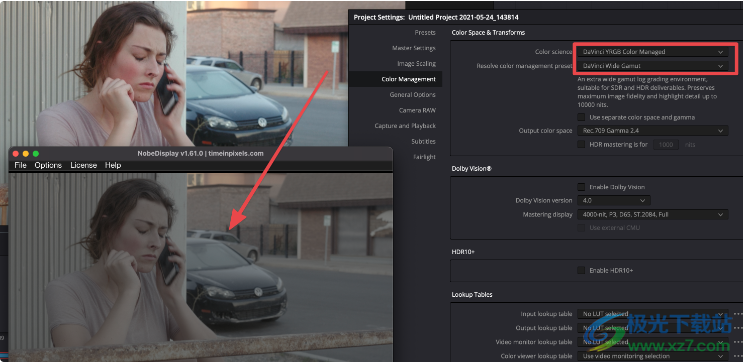Select Camera RAW in the sidebar
Image resolution: width=743 pixels, height=362 pixels.
417,110
